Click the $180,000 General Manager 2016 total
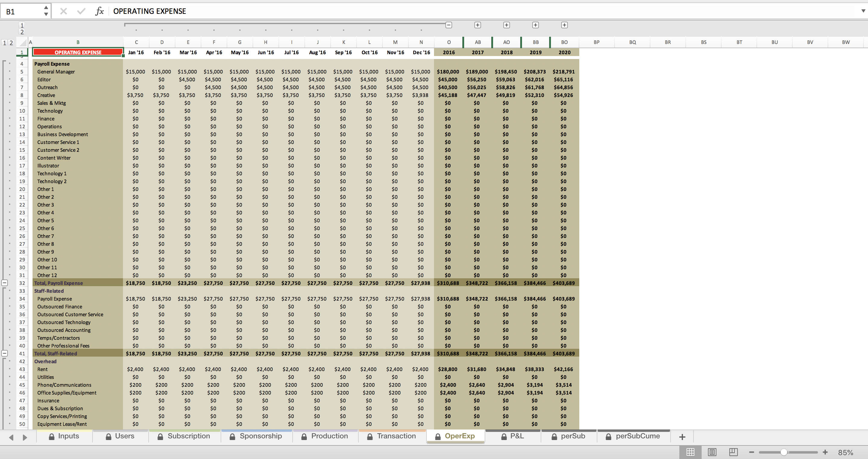 coord(448,72)
